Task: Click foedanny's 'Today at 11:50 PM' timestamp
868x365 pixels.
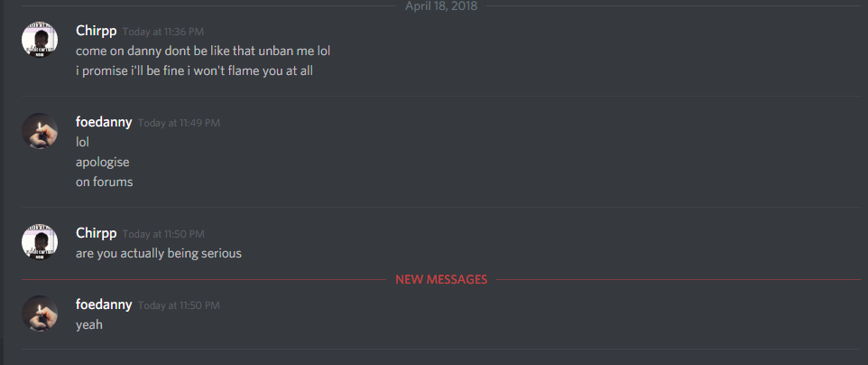Action: [179, 305]
